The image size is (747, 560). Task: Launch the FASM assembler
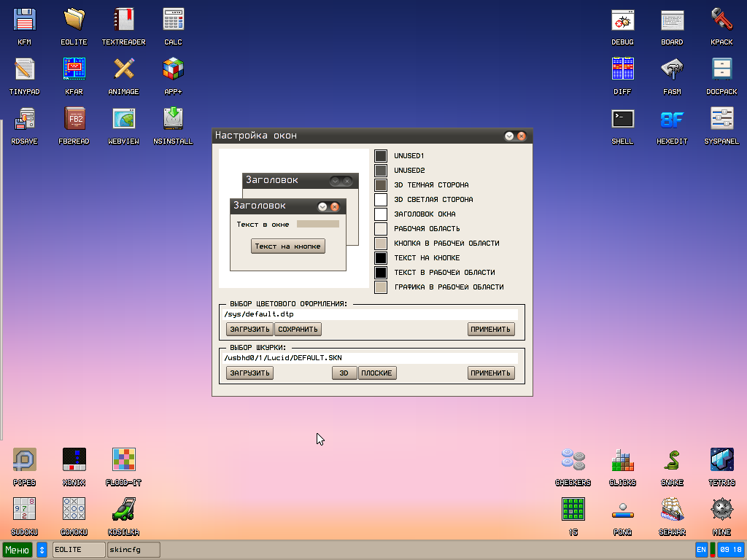pyautogui.click(x=672, y=68)
